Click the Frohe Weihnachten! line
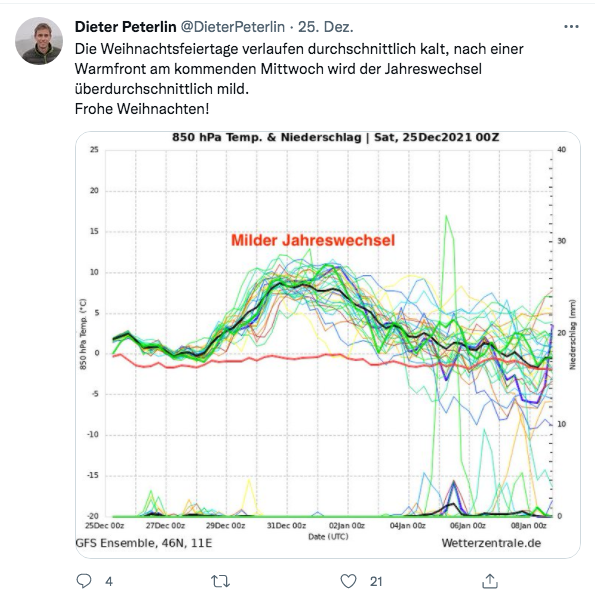 [x=142, y=109]
